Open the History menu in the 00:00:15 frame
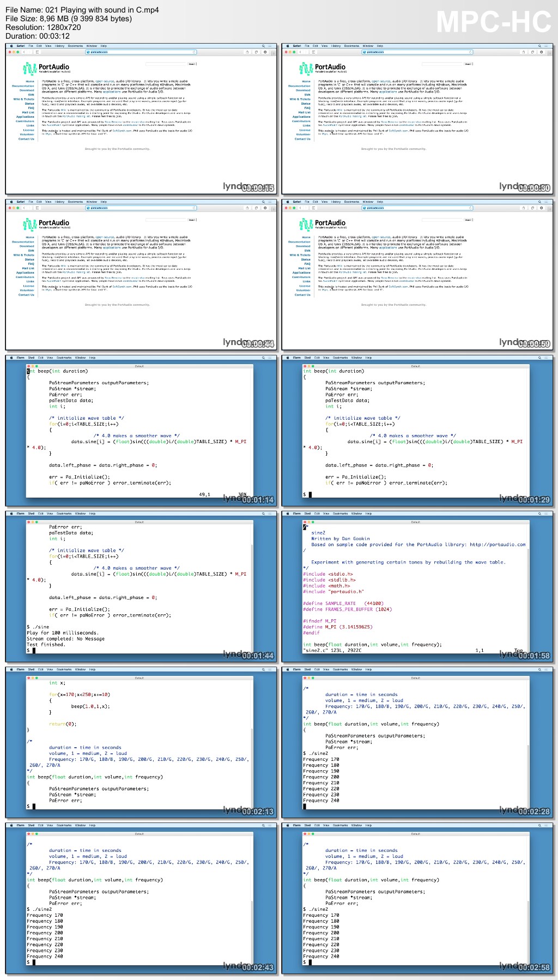 tap(60, 46)
